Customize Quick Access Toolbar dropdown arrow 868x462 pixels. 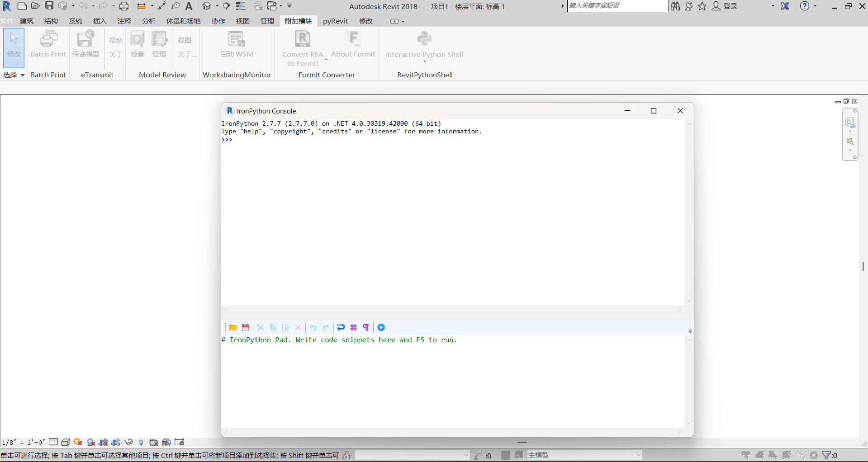pyautogui.click(x=289, y=6)
